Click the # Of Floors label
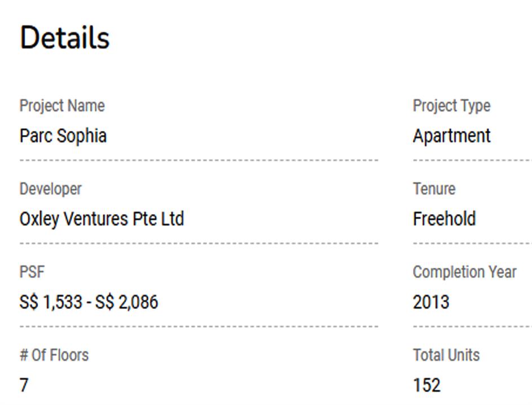Screen dimensions: 532x405 [x=54, y=355]
